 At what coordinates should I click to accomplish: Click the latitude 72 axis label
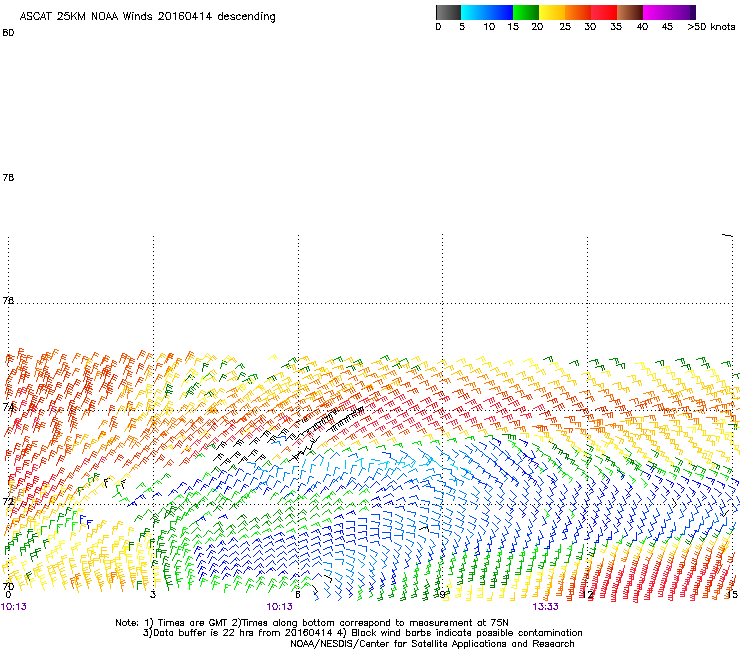tap(8, 501)
